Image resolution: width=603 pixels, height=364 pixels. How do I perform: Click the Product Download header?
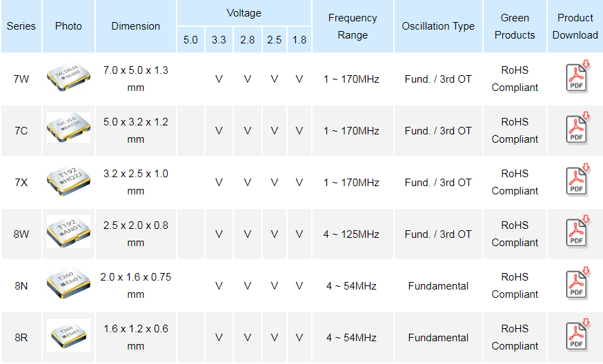(x=575, y=26)
